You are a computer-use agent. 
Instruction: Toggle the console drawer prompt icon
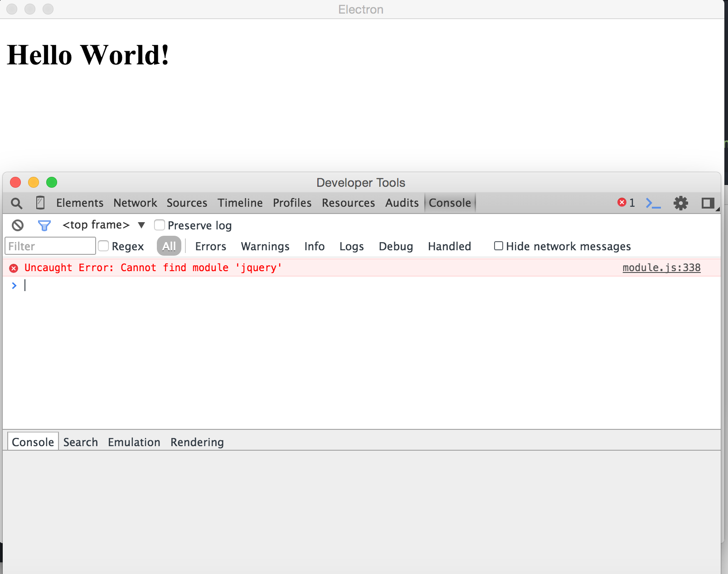653,203
